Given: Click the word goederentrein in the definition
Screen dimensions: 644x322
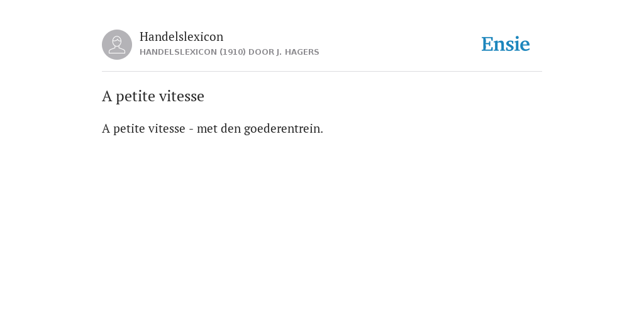Looking at the screenshot, I should click(x=284, y=128).
